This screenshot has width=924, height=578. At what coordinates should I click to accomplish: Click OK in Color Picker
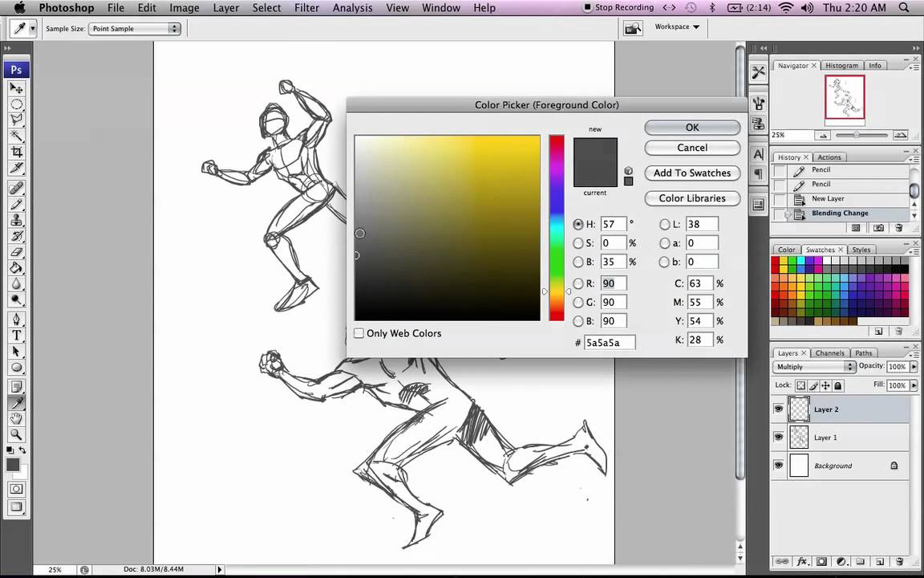tap(692, 128)
